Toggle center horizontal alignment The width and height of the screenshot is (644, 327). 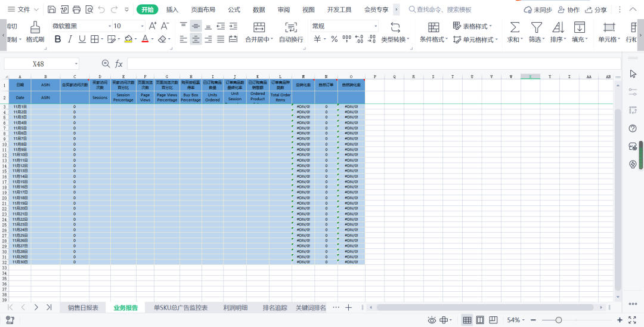tap(196, 39)
